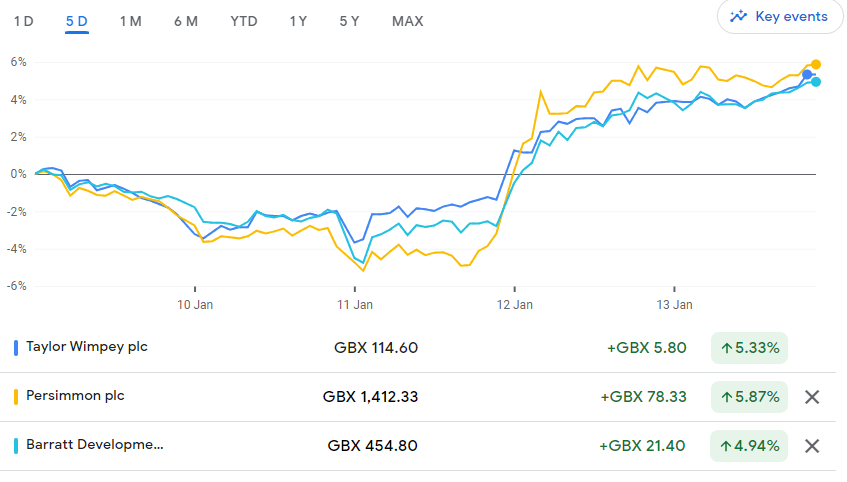Remove Persimmon plc from comparison
This screenshot has height=482, width=847.
(812, 397)
